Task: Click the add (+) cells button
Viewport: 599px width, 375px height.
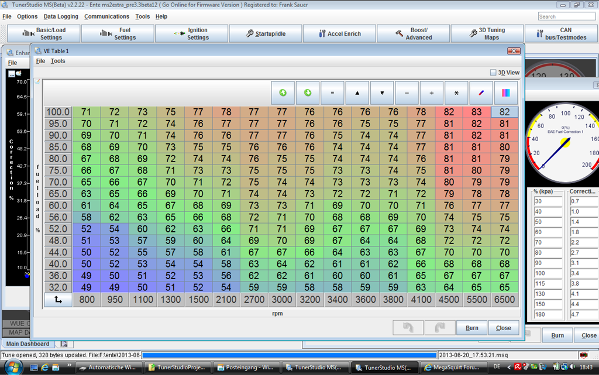Action: [x=432, y=93]
